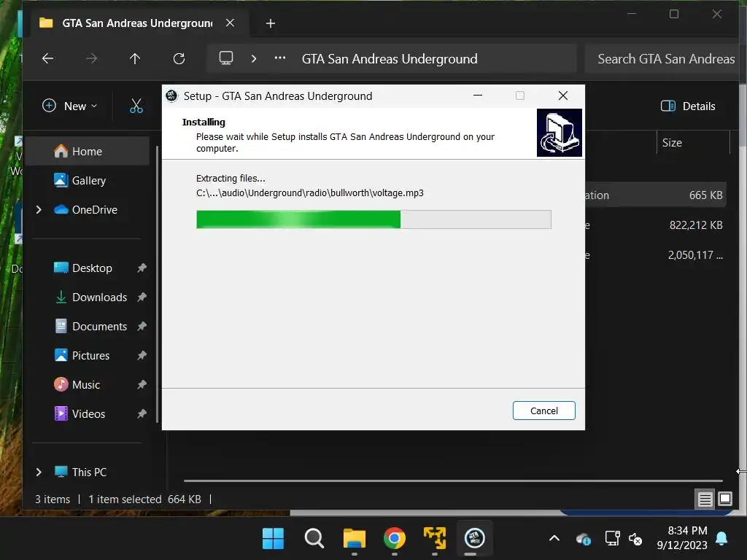Unpin Pictures using its pin icon
The image size is (747, 560).
click(142, 356)
